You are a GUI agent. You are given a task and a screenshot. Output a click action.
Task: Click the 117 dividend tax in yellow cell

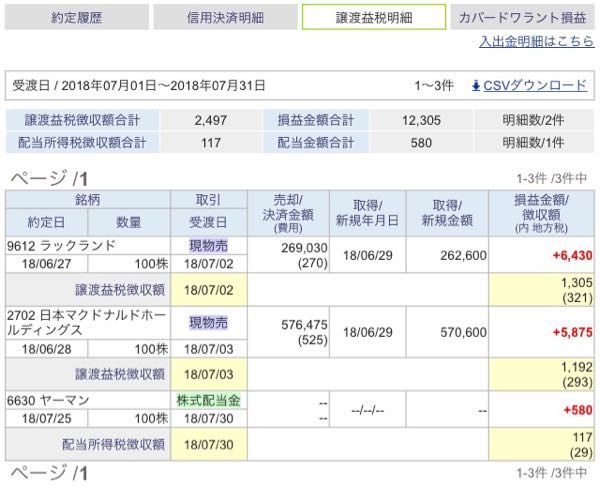click(x=582, y=437)
